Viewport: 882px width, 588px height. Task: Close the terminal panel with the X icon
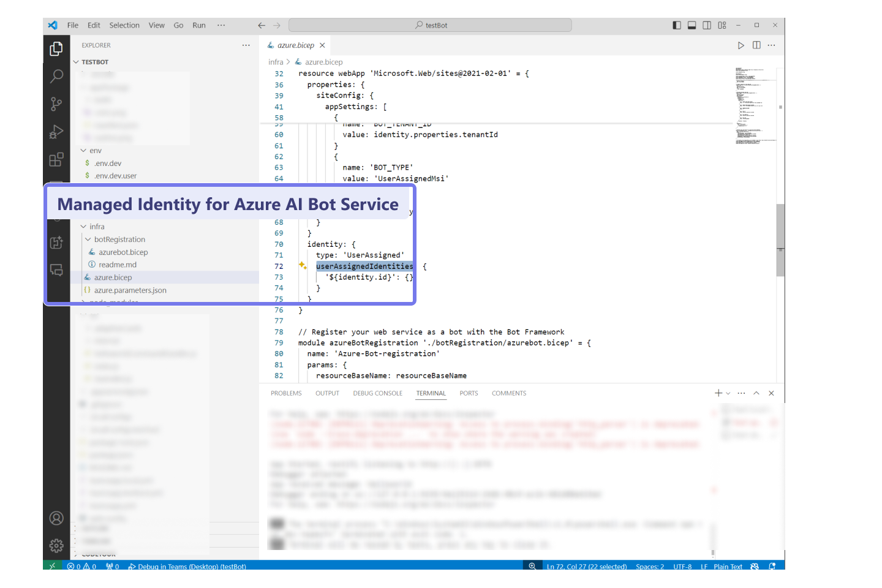pyautogui.click(x=772, y=393)
